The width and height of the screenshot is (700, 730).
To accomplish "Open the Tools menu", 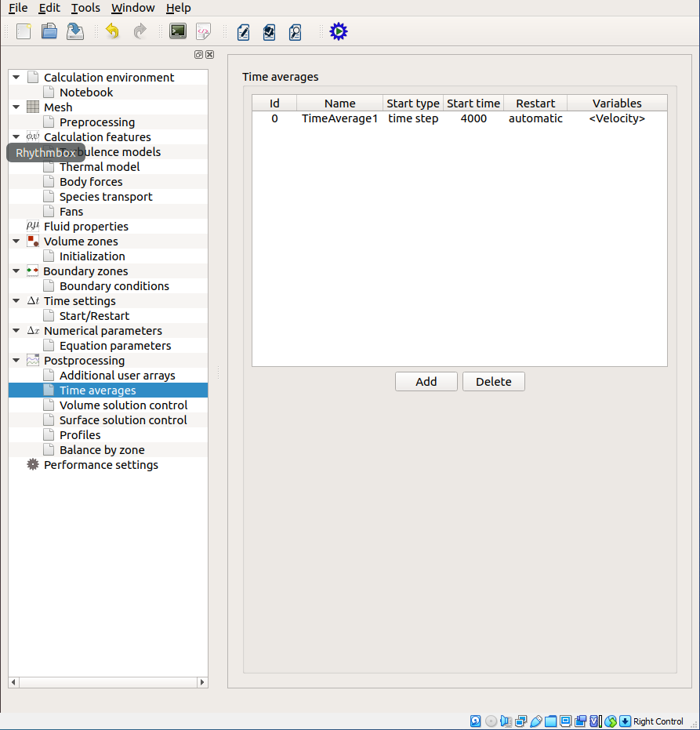I will pos(85,8).
